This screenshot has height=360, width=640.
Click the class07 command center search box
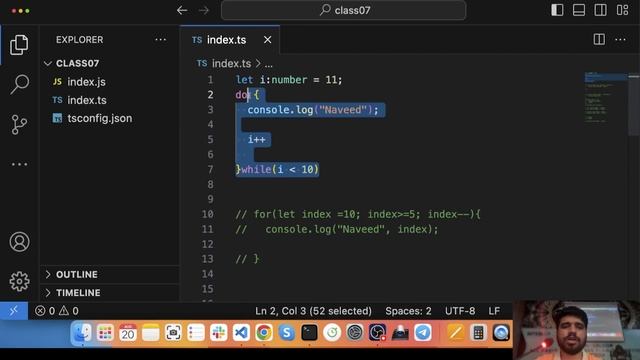pos(343,10)
